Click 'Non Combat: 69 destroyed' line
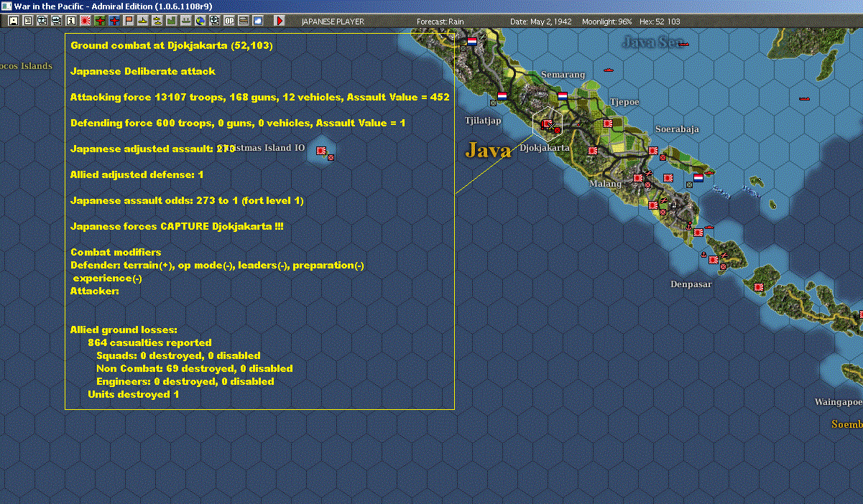The width and height of the screenshot is (863, 504). click(x=194, y=368)
